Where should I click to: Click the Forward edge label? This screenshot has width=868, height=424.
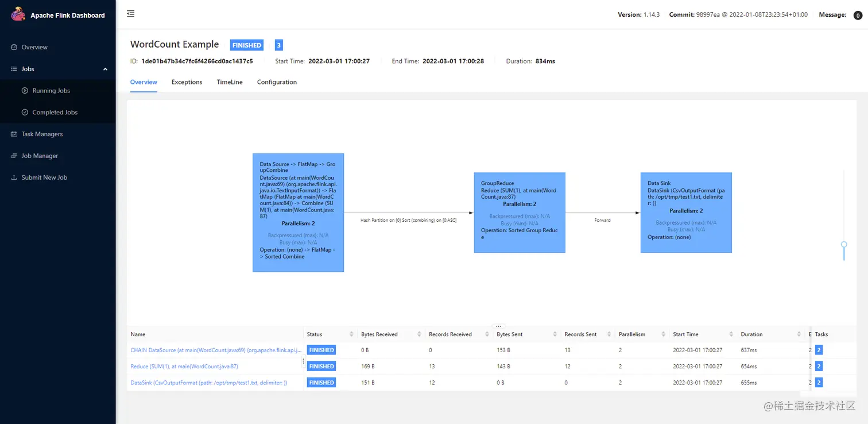[602, 220]
